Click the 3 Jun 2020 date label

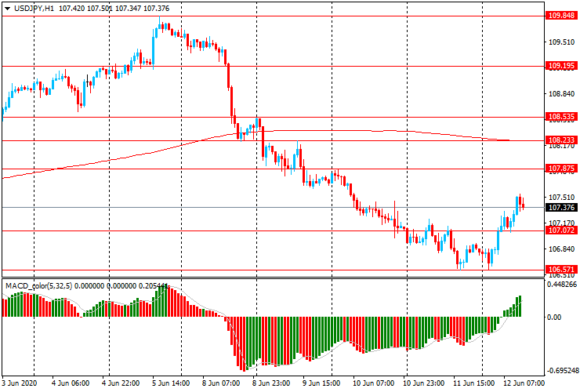[20, 383]
